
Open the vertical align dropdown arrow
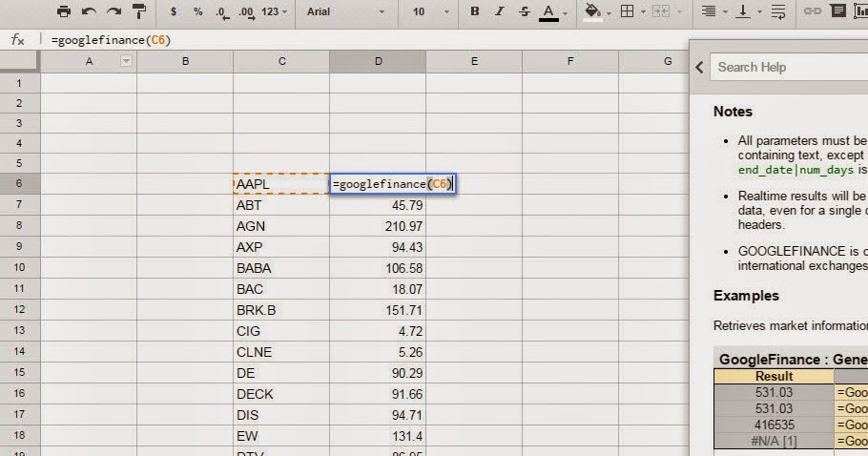759,12
